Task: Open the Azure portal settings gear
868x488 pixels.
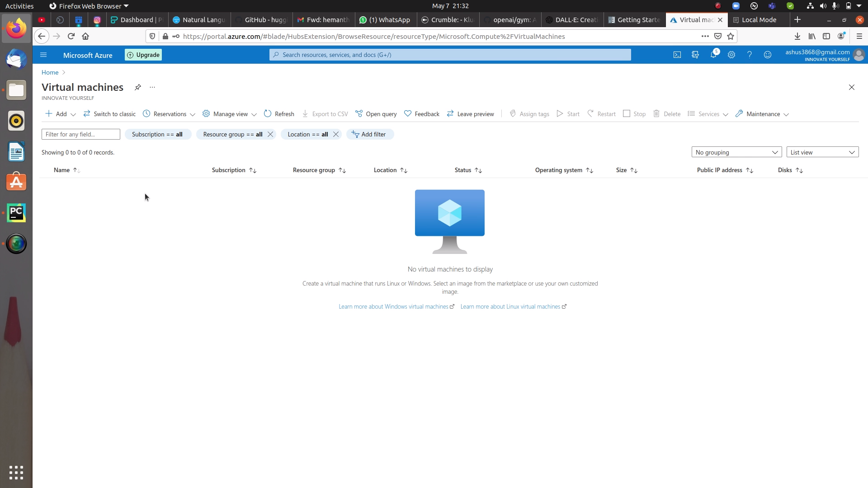Action: (x=731, y=55)
